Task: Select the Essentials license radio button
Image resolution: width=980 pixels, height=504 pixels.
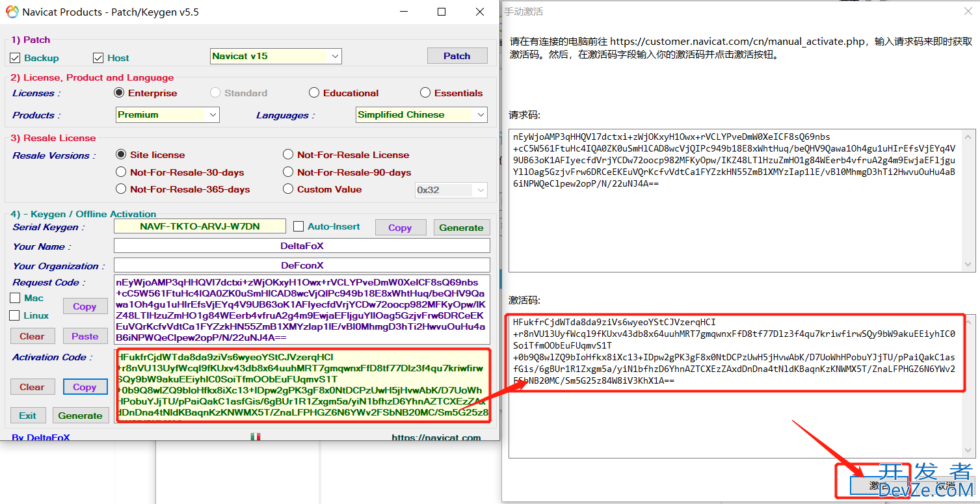Action: point(425,93)
